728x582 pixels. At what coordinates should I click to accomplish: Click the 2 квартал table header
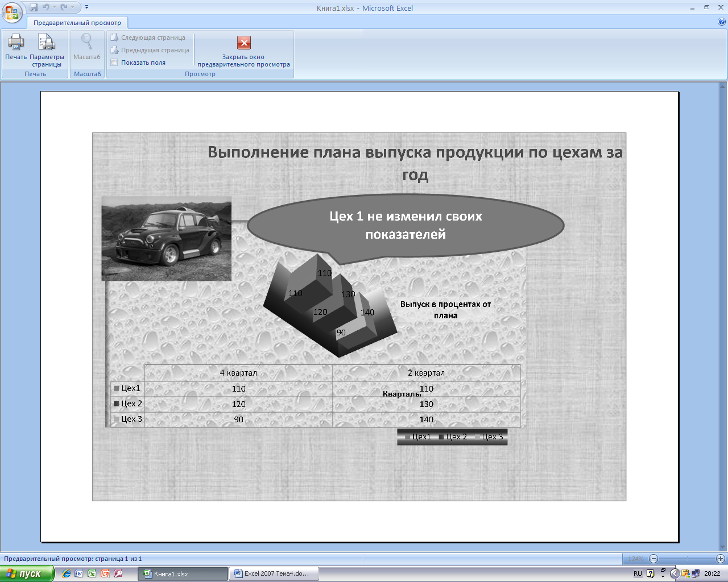426,373
